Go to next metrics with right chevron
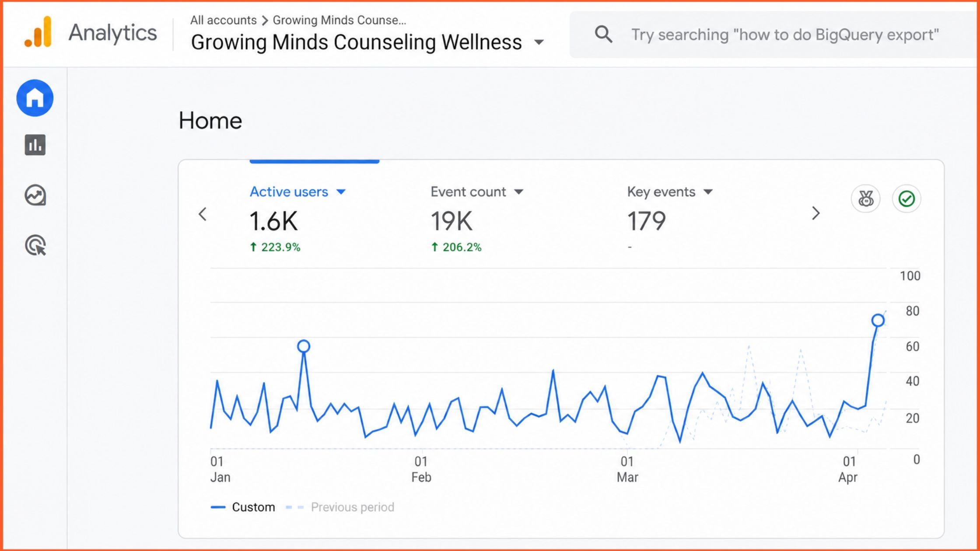Screen dimensions: 980x551 coord(815,213)
